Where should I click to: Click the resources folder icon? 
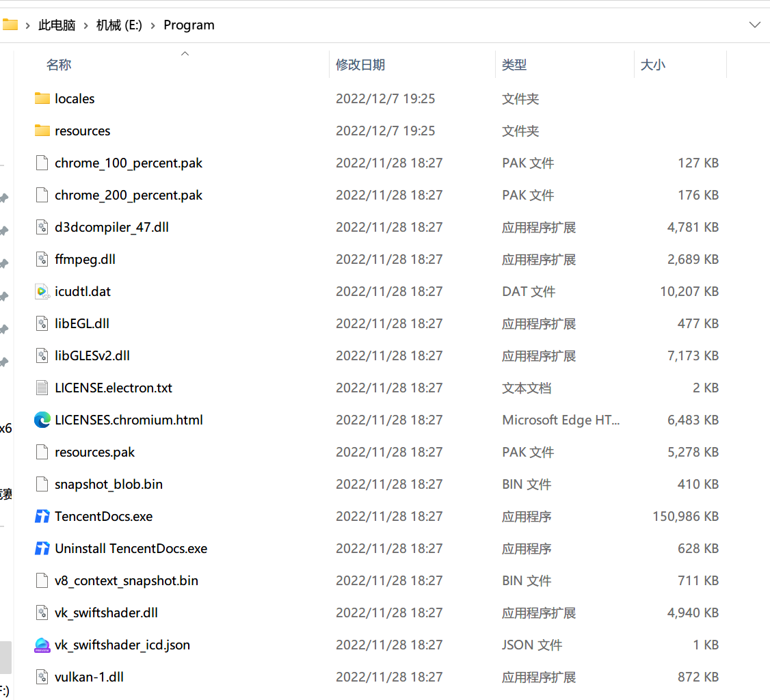click(42, 131)
